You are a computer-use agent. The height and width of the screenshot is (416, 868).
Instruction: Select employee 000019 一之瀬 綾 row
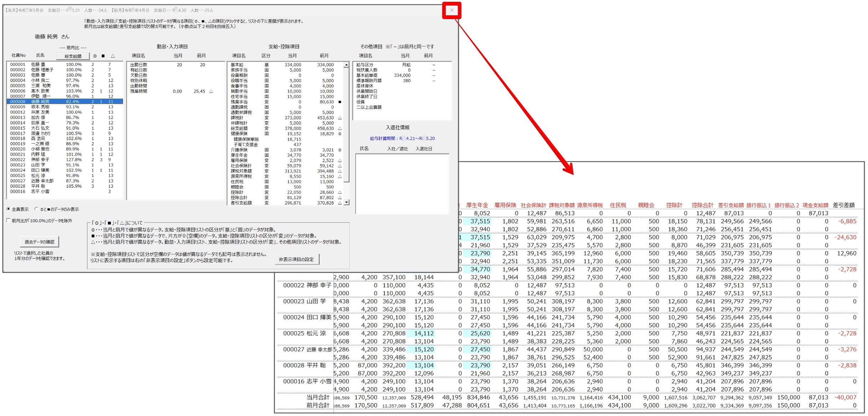tap(64, 144)
